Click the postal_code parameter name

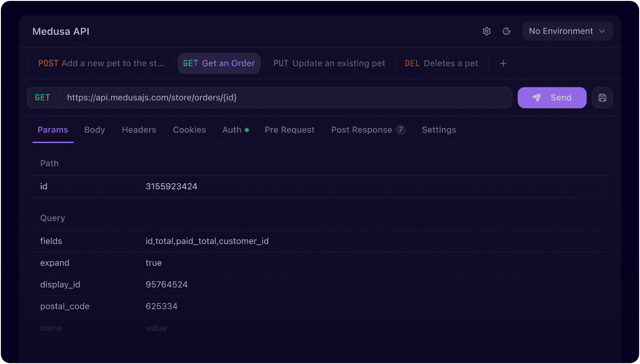coord(65,307)
